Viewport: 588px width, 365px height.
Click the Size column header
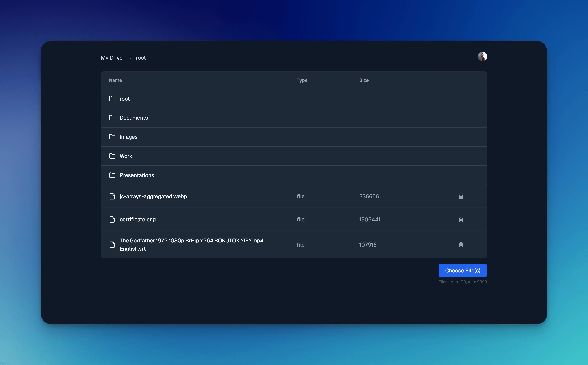[364, 80]
